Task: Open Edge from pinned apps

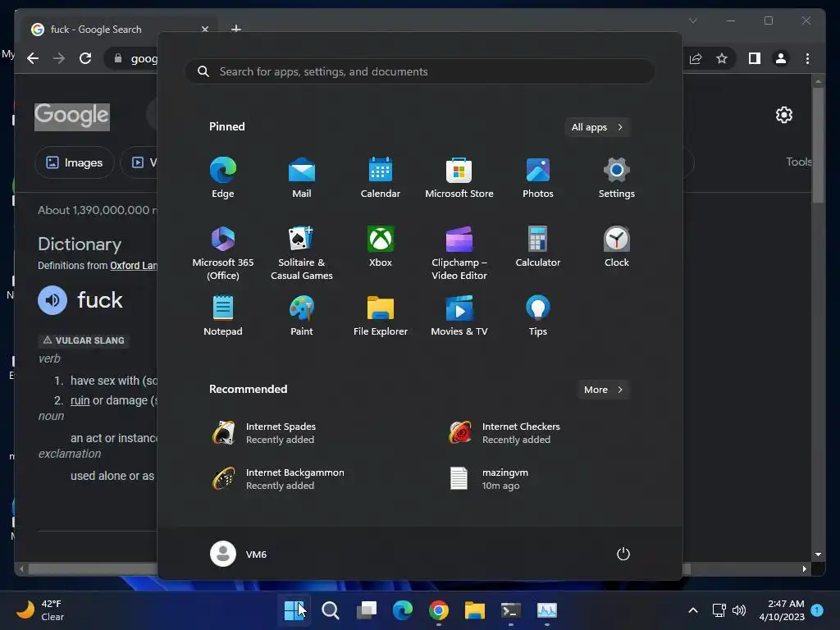Action: click(223, 178)
